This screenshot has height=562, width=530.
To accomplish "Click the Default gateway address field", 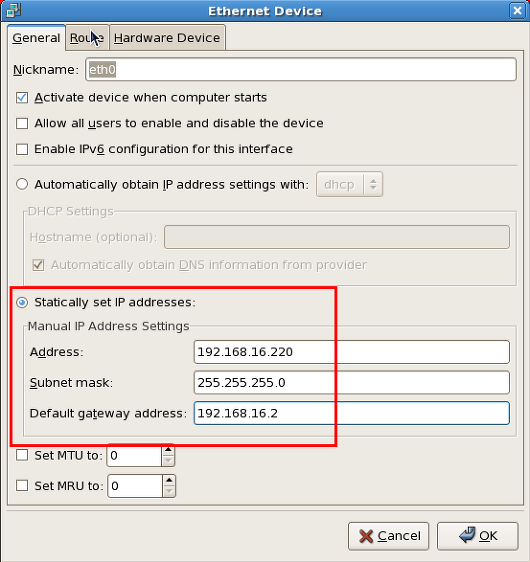I will 352,413.
